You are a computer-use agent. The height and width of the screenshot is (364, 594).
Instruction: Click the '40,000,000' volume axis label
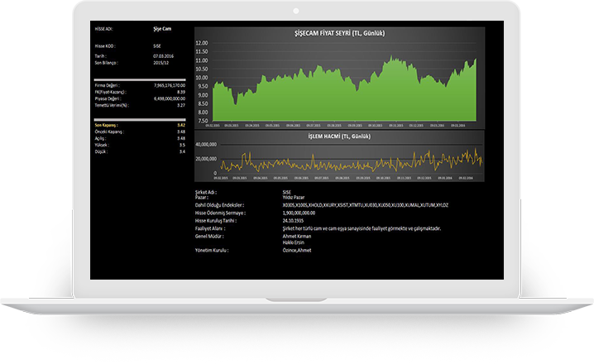click(206, 145)
